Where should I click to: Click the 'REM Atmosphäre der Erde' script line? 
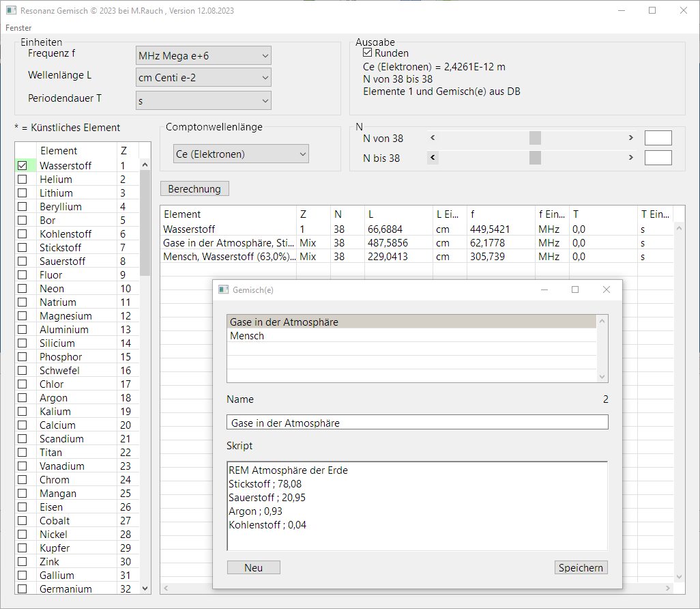click(288, 470)
